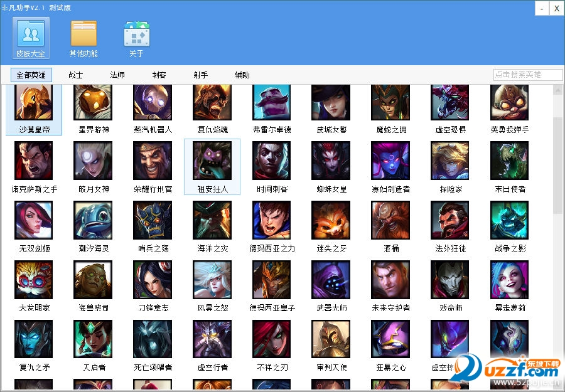Select the 沙漠皇帝 hero icon
Viewport: 565px width, 392px height.
(x=34, y=102)
